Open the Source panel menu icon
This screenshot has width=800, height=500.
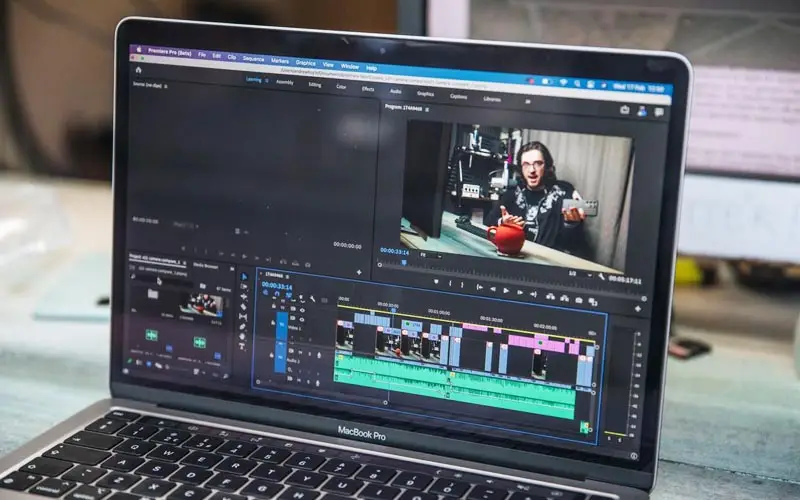(166, 86)
